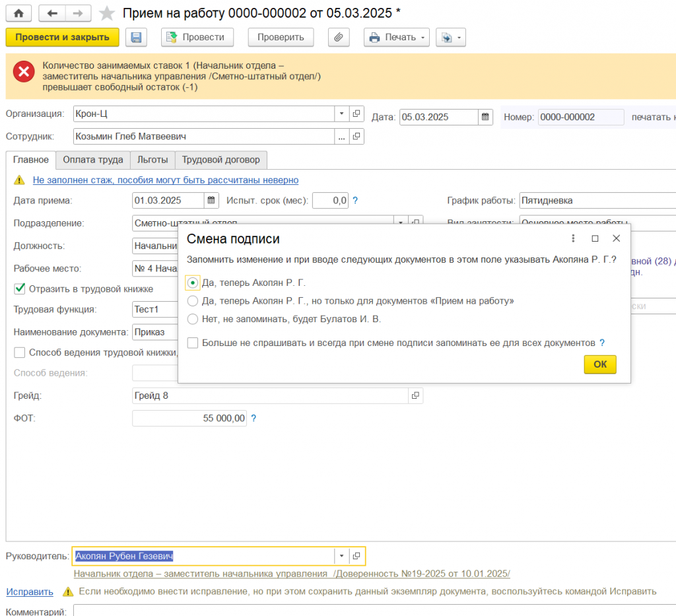
Task: Open attached files paperclip icon
Action: click(x=339, y=38)
